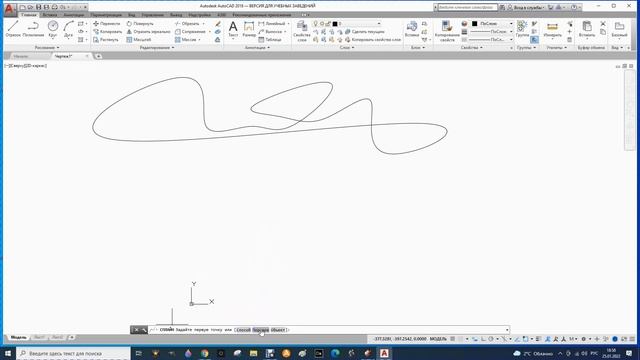640x360 pixels.
Task: Expand the Редактирование panel
Action: 157,48
